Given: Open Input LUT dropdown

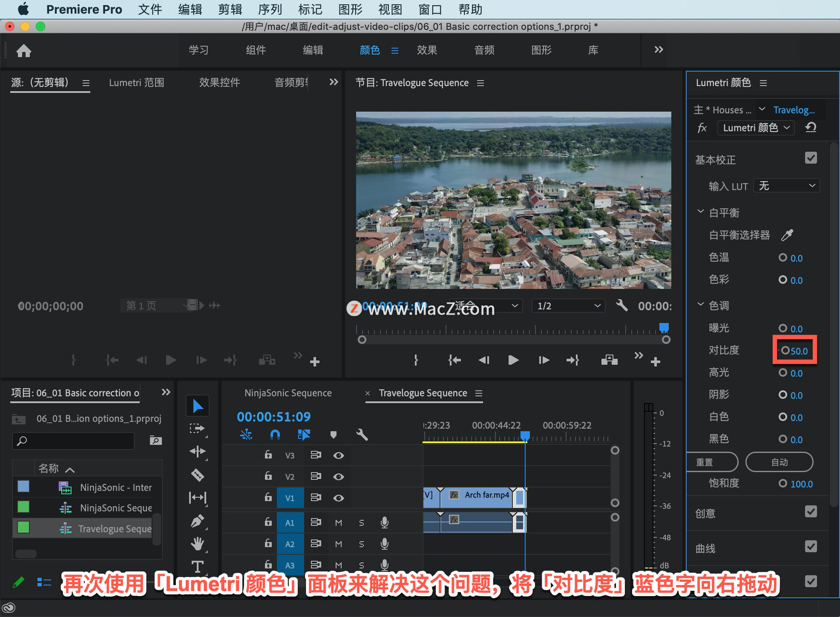Looking at the screenshot, I should tap(786, 186).
